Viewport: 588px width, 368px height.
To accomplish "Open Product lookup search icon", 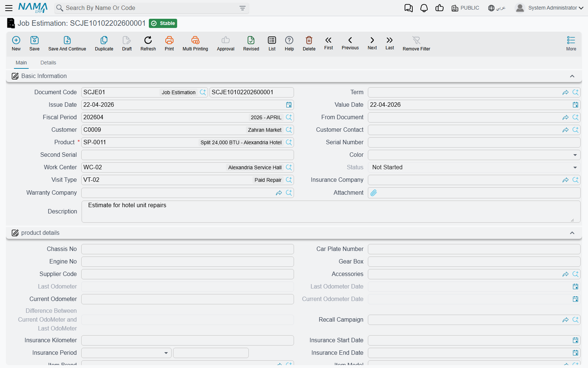I will pos(289,142).
